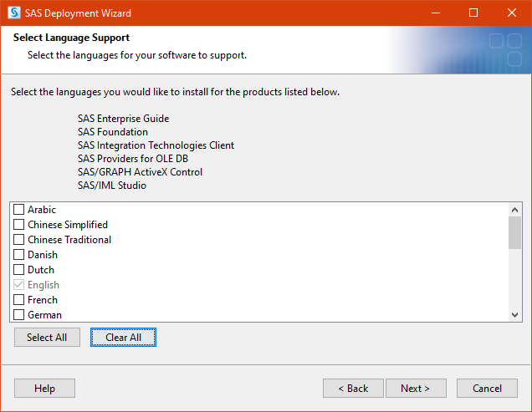Proceed with the Next button
This screenshot has width=532, height=412.
[415, 389]
